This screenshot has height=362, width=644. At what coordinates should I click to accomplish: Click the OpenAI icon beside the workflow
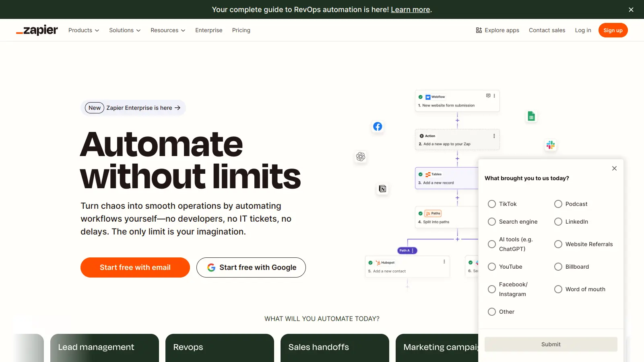(360, 157)
